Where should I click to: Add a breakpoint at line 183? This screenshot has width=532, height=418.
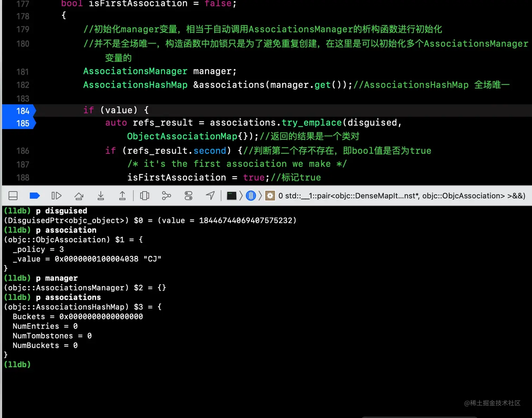23,99
